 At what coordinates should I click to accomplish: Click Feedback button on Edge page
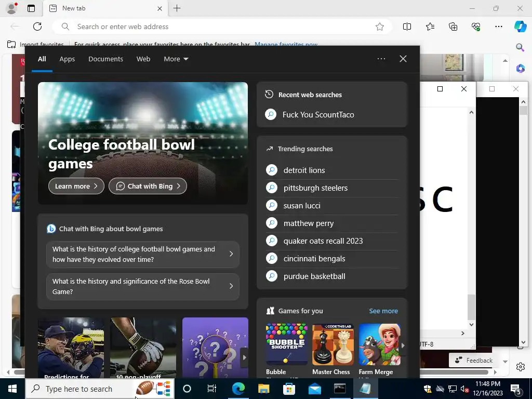(x=474, y=361)
